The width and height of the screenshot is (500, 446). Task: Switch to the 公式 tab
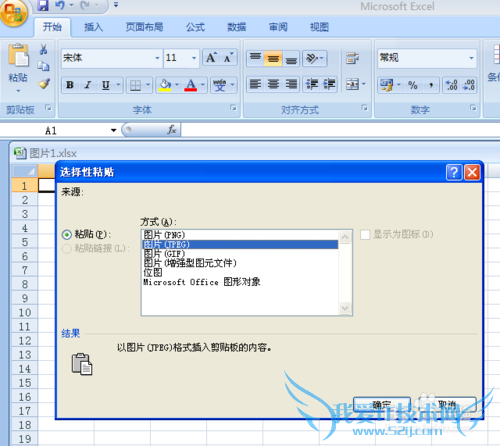coord(195,27)
